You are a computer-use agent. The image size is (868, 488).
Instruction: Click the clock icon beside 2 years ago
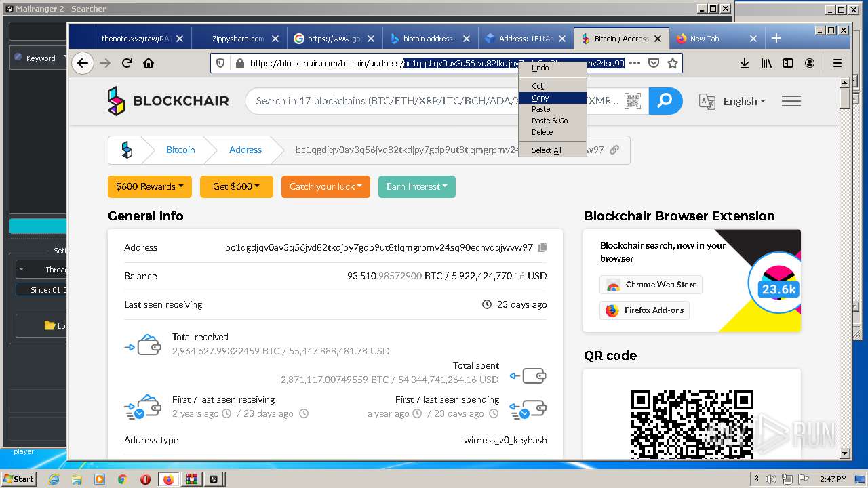coord(226,413)
